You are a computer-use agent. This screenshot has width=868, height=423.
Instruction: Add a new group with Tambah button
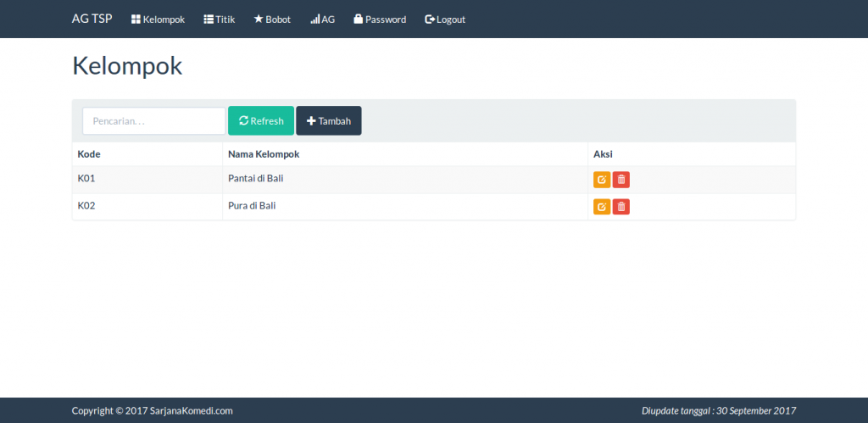pyautogui.click(x=329, y=121)
